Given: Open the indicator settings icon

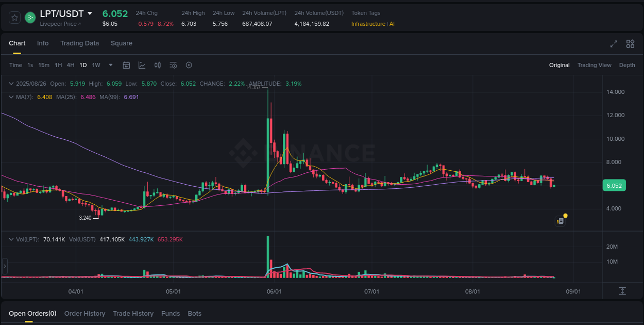Looking at the screenshot, I should click(173, 65).
